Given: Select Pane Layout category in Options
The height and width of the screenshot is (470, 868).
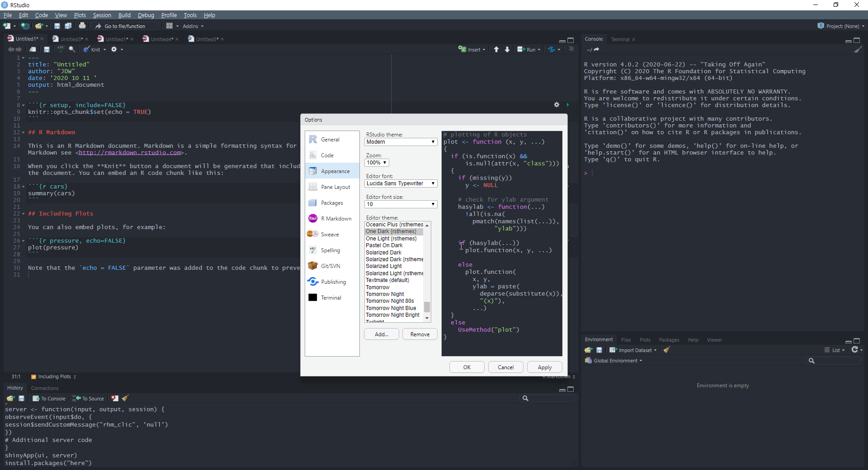Looking at the screenshot, I should 332,187.
